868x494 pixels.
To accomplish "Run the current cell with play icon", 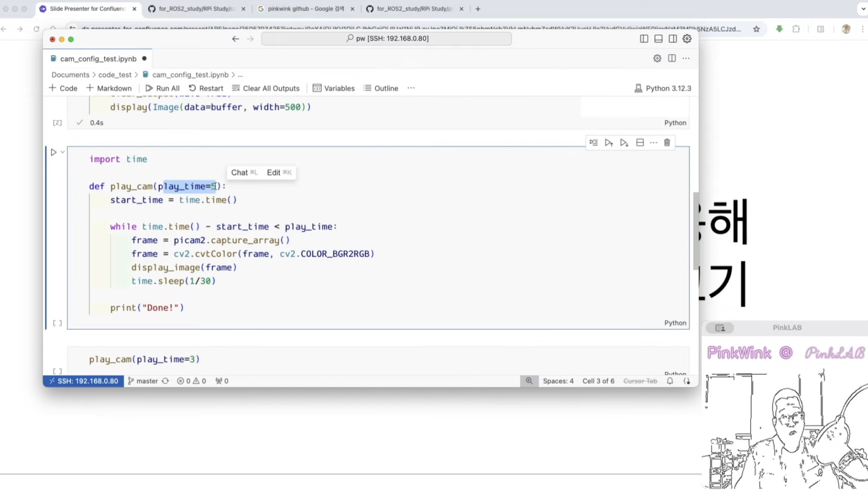I will pyautogui.click(x=54, y=152).
